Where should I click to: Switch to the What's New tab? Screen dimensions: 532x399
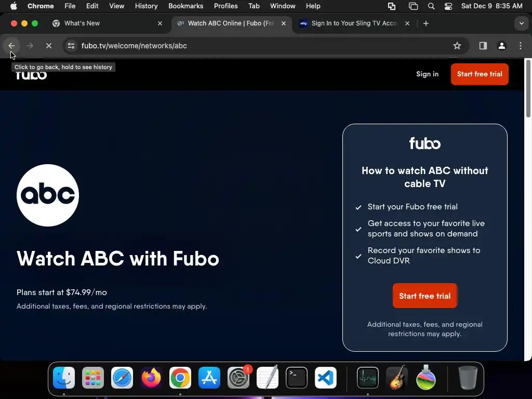coord(108,23)
